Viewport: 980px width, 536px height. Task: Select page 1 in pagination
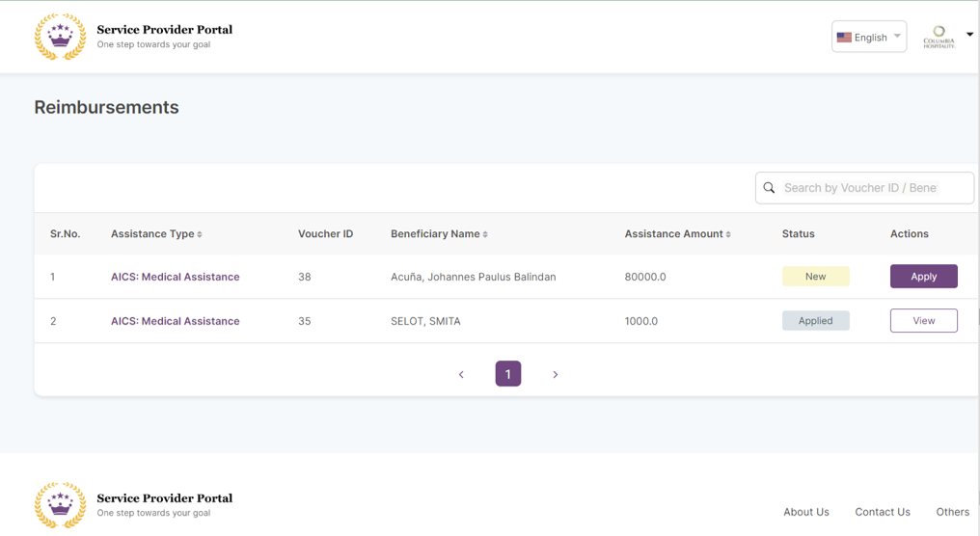click(508, 374)
